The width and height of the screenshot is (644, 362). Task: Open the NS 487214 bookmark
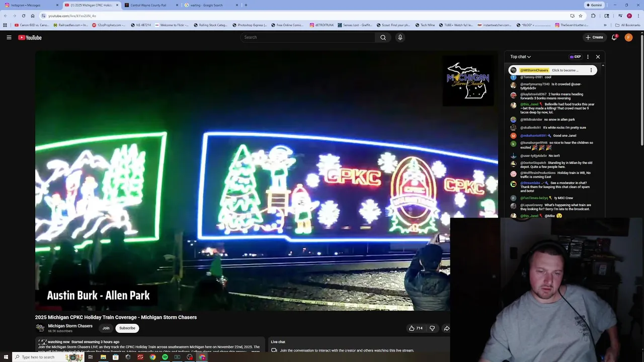pos(141,25)
